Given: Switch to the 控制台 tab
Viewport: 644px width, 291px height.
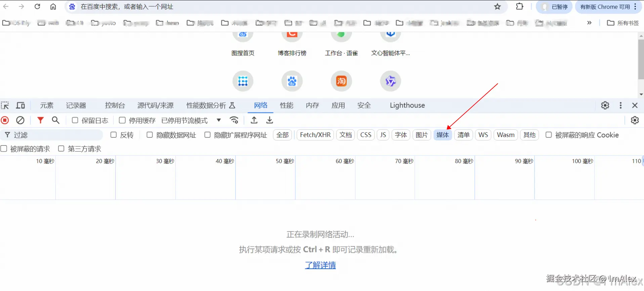Looking at the screenshot, I should (115, 106).
